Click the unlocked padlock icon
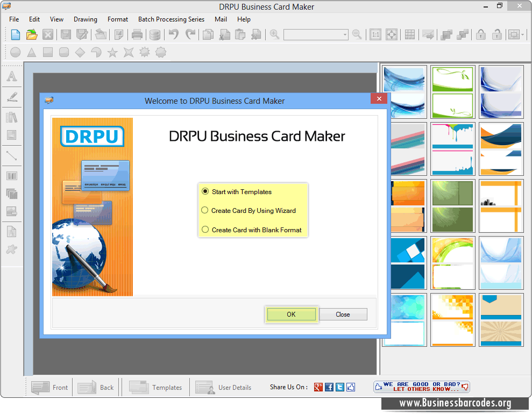532x414 pixels. pos(496,34)
